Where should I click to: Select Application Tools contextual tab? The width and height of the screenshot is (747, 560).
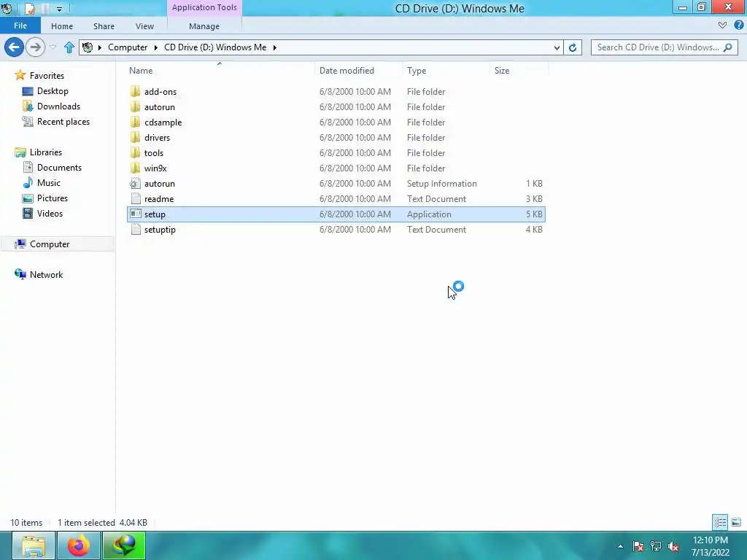(x=204, y=7)
